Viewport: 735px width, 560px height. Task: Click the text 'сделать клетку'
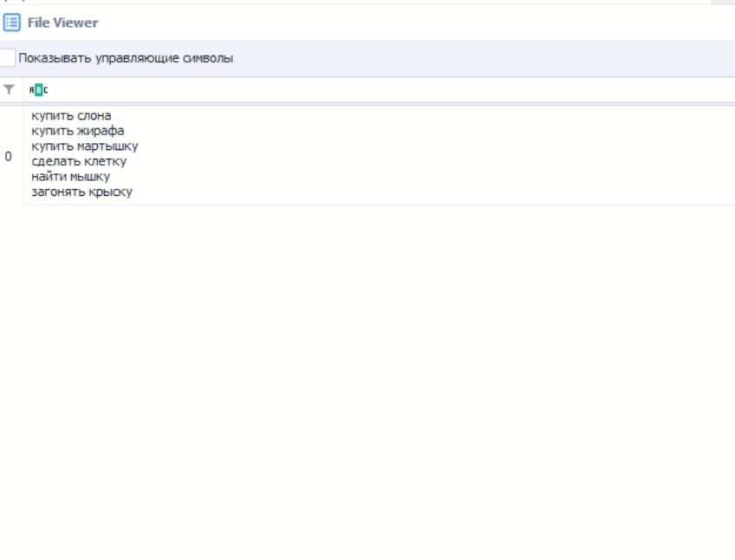tap(79, 161)
